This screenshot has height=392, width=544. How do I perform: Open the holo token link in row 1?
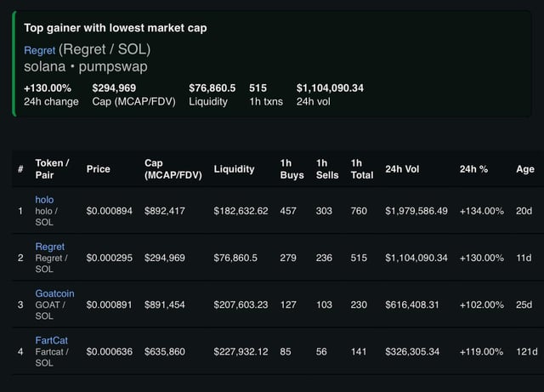44,199
